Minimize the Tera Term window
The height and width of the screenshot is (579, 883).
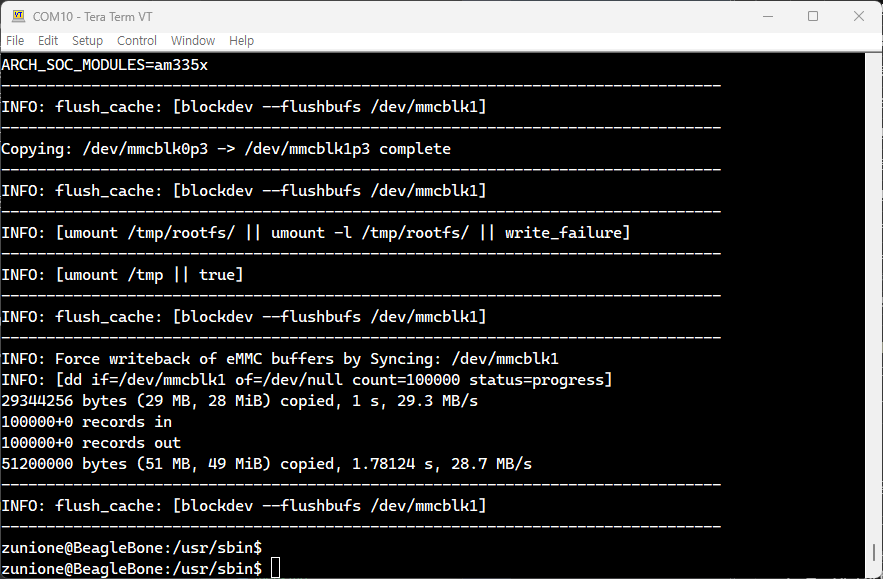click(x=768, y=16)
